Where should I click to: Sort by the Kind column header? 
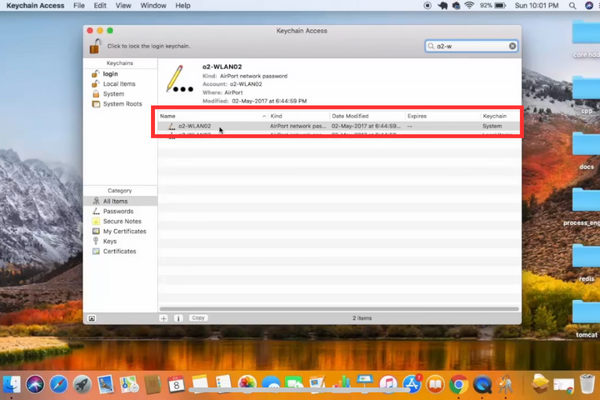point(298,116)
